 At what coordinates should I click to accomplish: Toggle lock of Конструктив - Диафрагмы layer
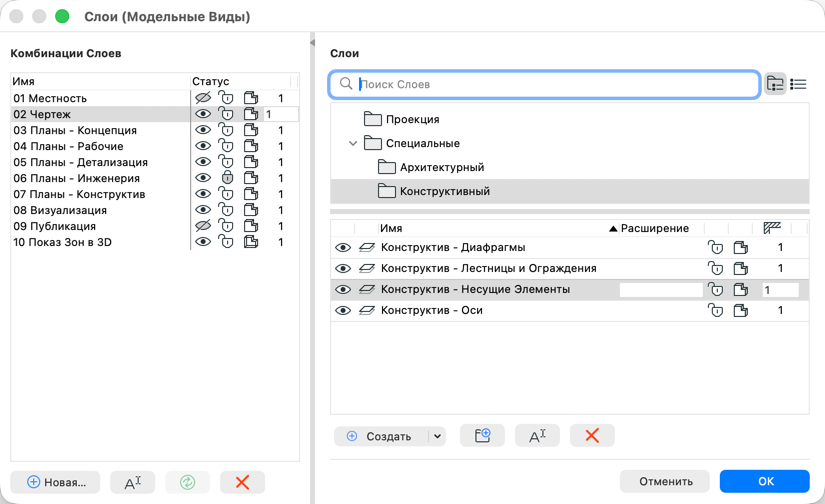tap(715, 247)
